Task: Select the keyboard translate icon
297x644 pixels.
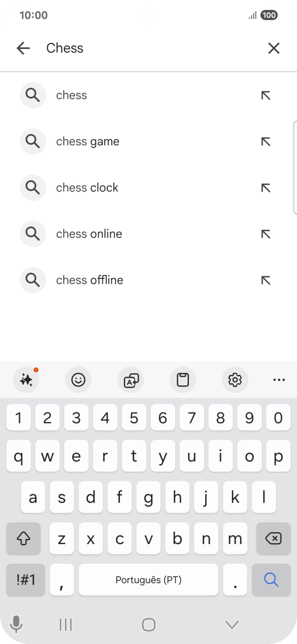Action: point(130,380)
